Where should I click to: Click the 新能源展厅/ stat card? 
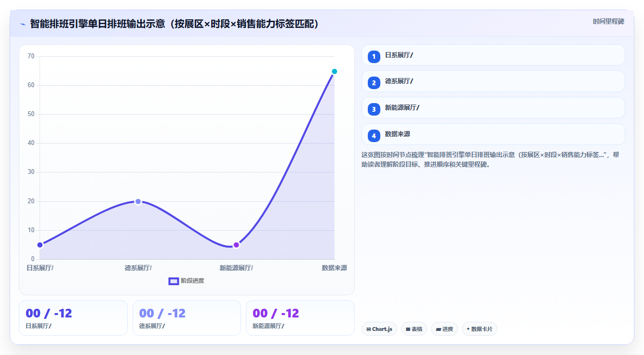pyautogui.click(x=300, y=318)
